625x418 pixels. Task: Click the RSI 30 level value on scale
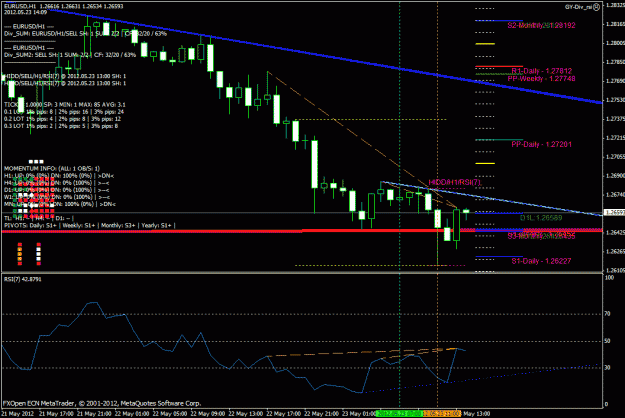(607, 367)
